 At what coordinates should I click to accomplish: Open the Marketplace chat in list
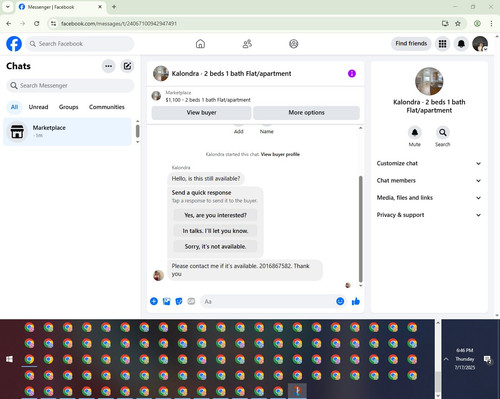click(68, 132)
